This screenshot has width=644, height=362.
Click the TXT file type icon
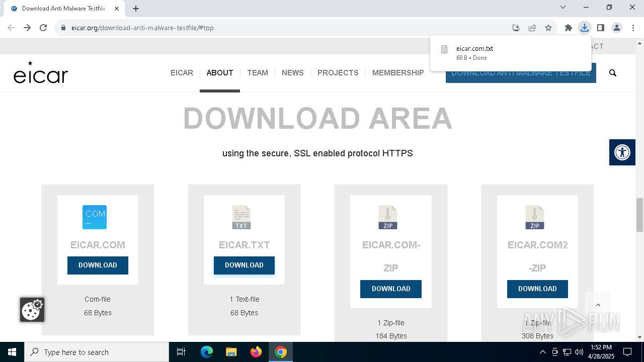click(x=242, y=217)
